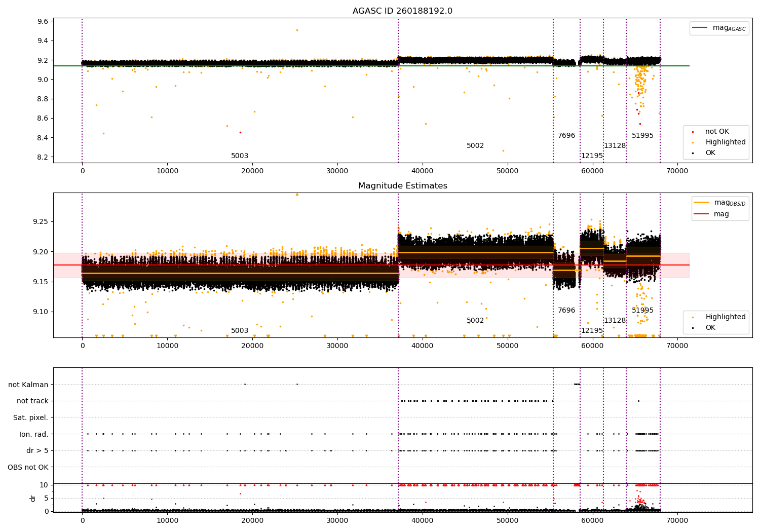Click 'Highlighted' legend entry in middle plot
The height and width of the screenshot is (532, 760).
click(x=719, y=317)
